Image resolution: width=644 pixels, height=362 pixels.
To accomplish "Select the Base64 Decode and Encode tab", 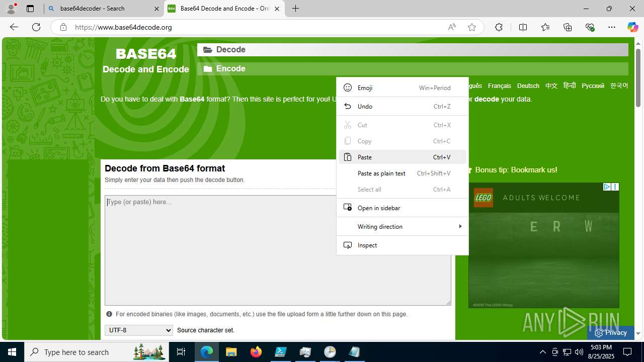I will [x=224, y=9].
